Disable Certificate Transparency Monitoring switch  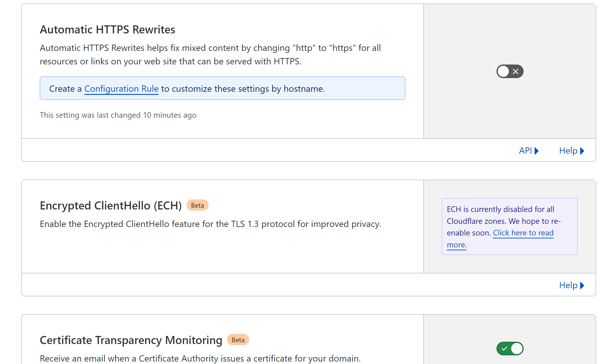(510, 348)
